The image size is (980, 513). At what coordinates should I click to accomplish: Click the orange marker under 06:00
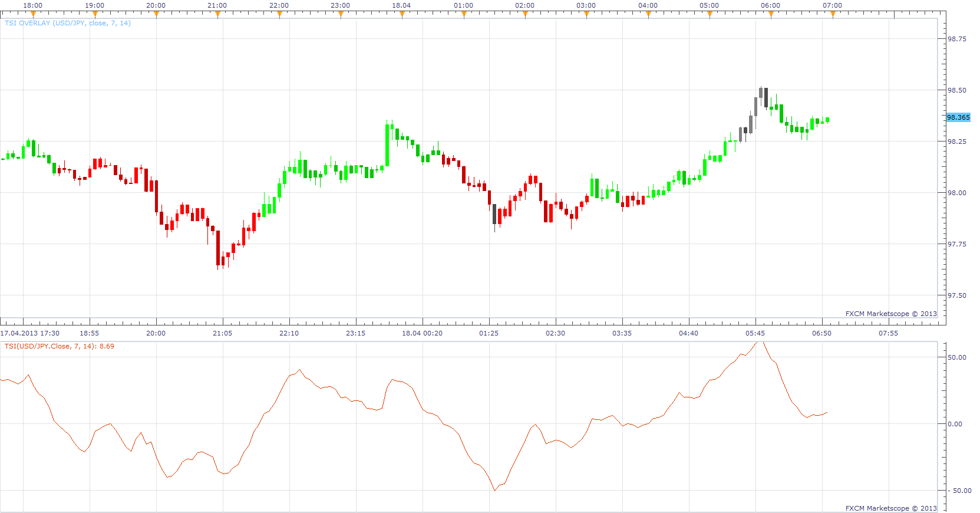point(771,14)
